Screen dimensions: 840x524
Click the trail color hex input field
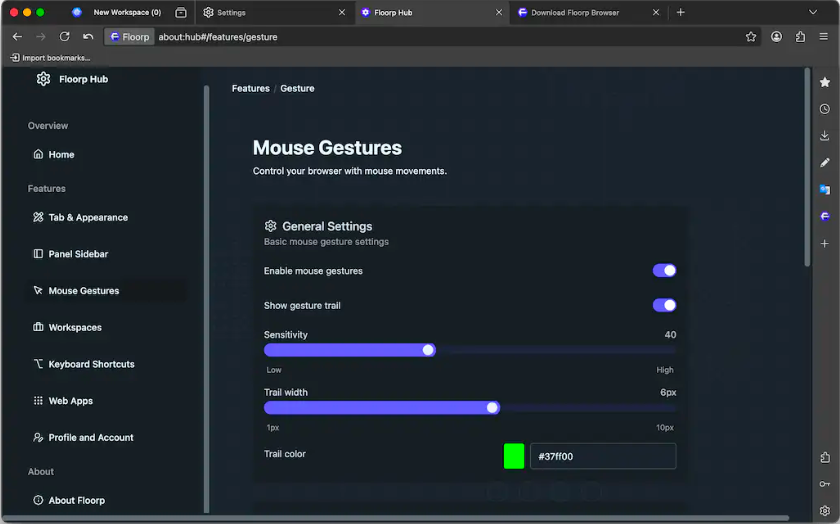(x=602, y=456)
